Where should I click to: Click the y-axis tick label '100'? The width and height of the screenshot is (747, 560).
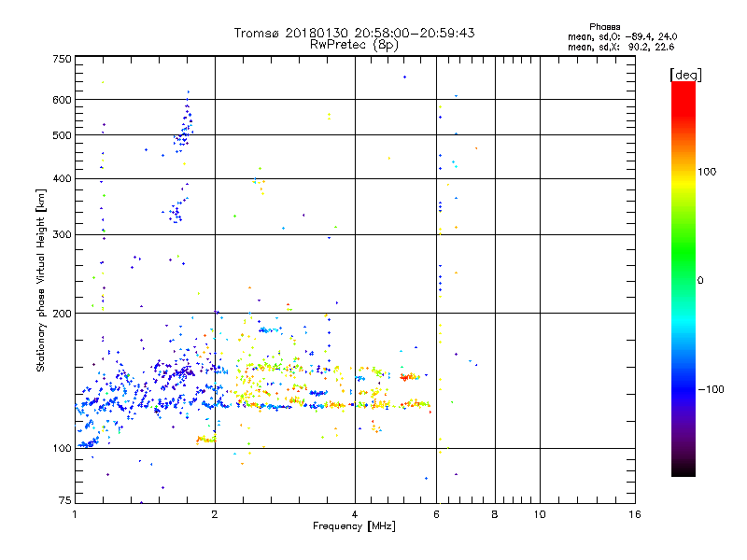click(62, 449)
